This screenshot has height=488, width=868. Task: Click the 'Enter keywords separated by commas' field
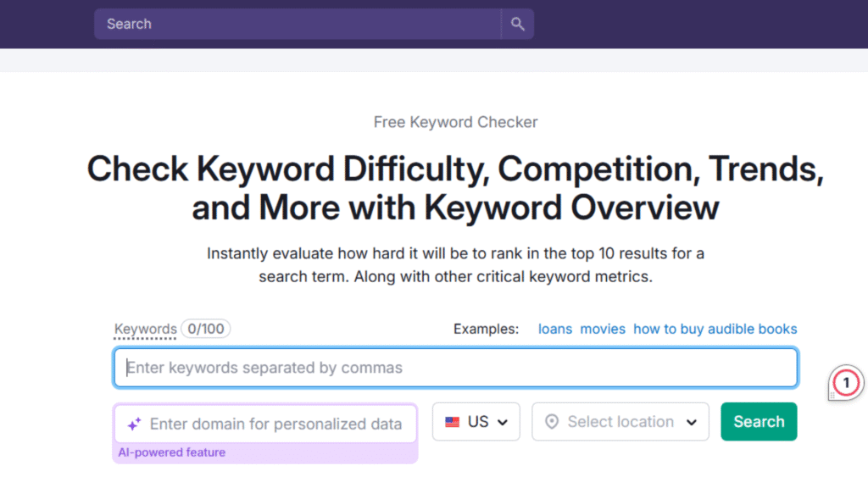[455, 368]
